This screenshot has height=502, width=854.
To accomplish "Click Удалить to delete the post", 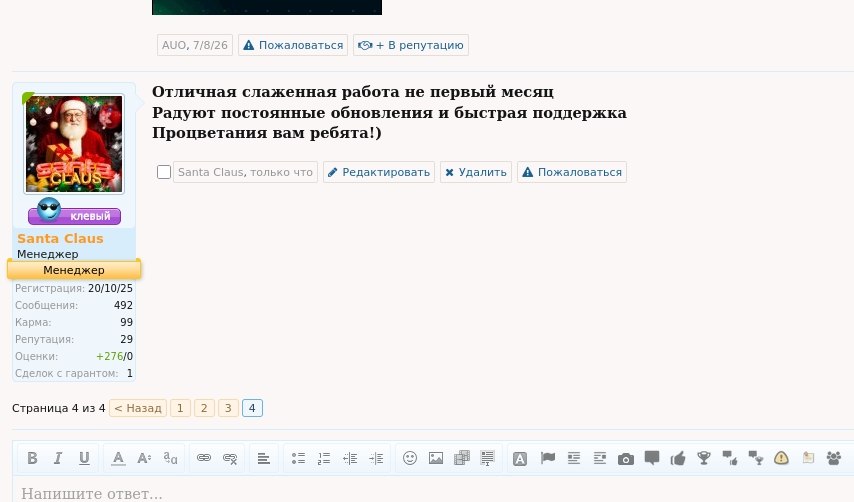I will point(475,172).
